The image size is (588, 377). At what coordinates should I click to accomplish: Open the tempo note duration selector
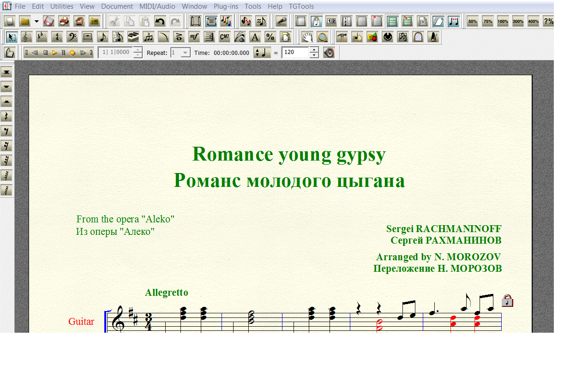pyautogui.click(x=262, y=53)
